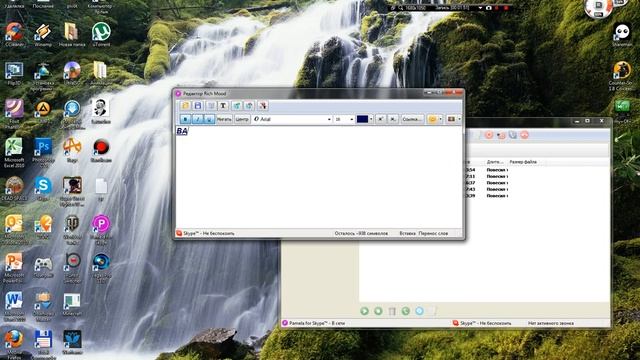Click the film/image insert icon in editor
The image size is (640, 360).
[x=451, y=119]
